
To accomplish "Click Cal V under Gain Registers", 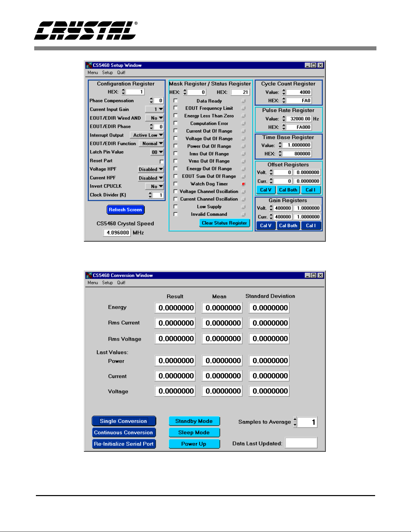I will tap(266, 226).
